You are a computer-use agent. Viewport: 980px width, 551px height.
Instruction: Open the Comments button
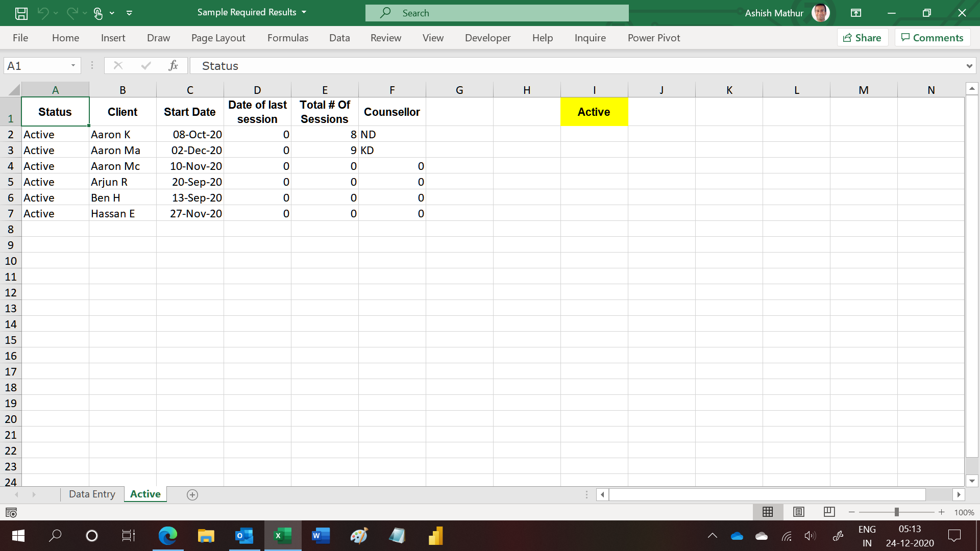pyautogui.click(x=932, y=38)
